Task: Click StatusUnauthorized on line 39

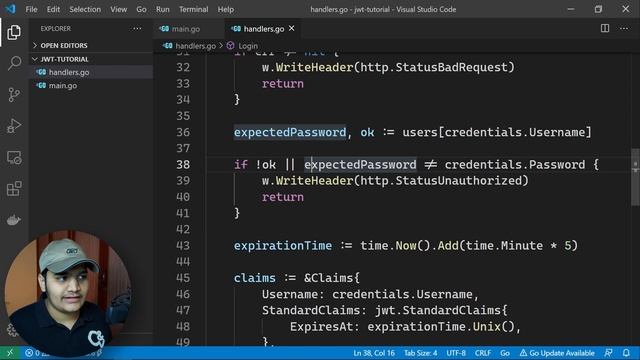Action: [x=459, y=181]
